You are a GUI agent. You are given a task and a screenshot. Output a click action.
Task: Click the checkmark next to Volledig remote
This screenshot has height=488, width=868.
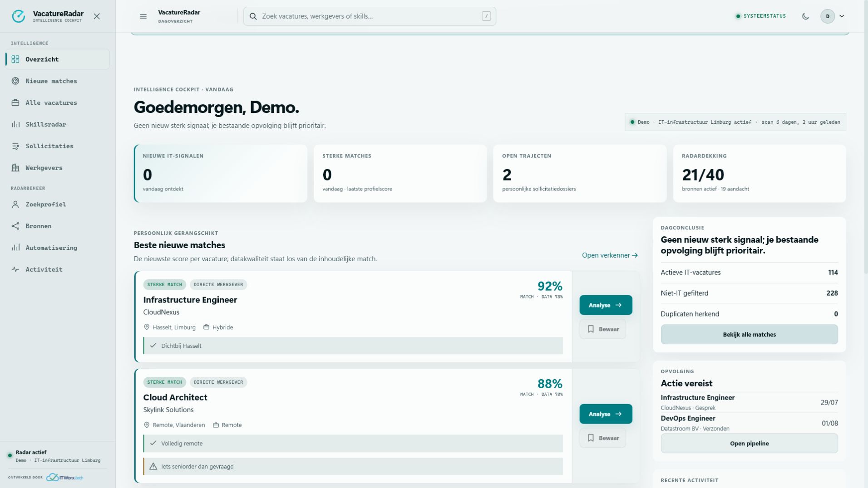(x=153, y=443)
